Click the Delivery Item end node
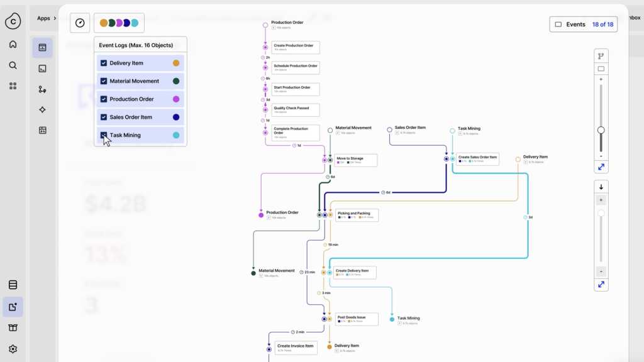The width and height of the screenshot is (644, 362). coord(330,347)
